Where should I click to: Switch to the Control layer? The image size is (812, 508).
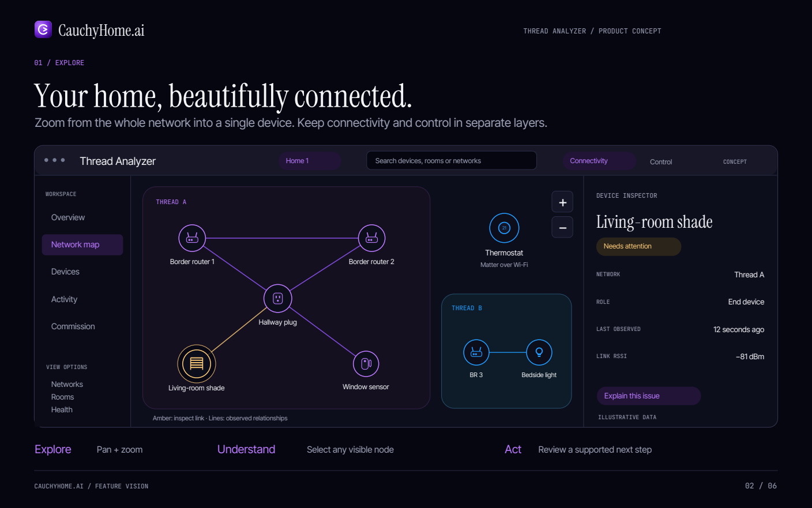click(x=661, y=162)
